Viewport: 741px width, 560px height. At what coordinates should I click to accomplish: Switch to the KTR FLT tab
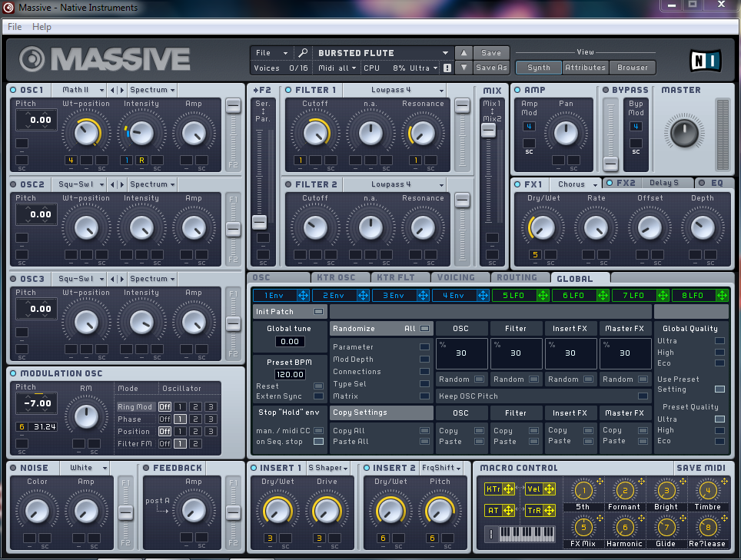point(400,277)
